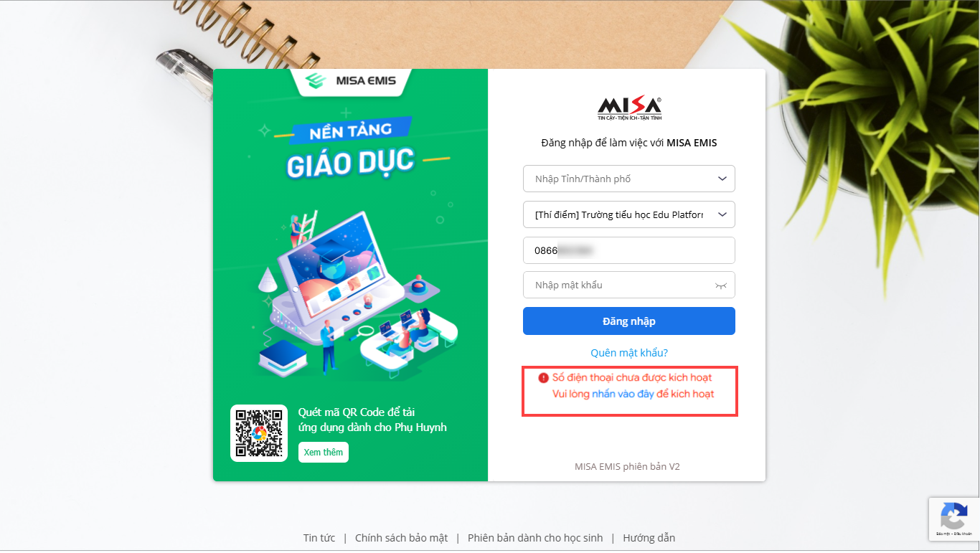980x553 pixels.
Task: Click the reCAPTCHA badge icon
Action: (x=953, y=516)
